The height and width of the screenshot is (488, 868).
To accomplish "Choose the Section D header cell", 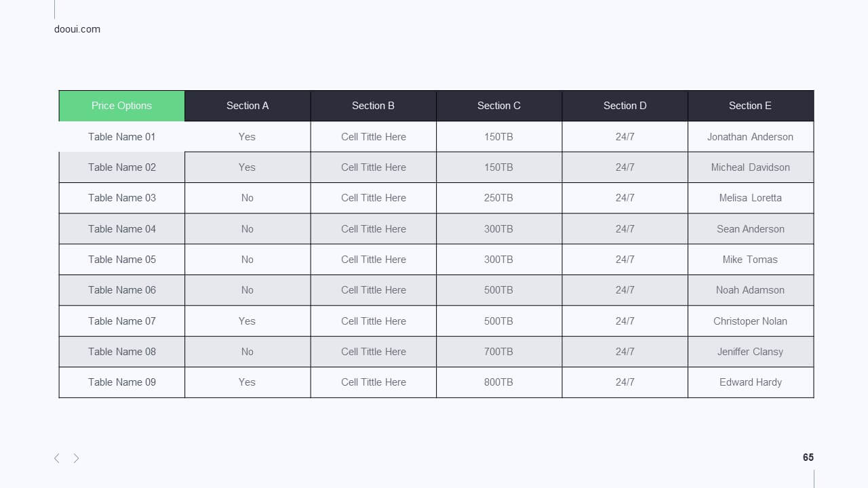I will point(625,106).
